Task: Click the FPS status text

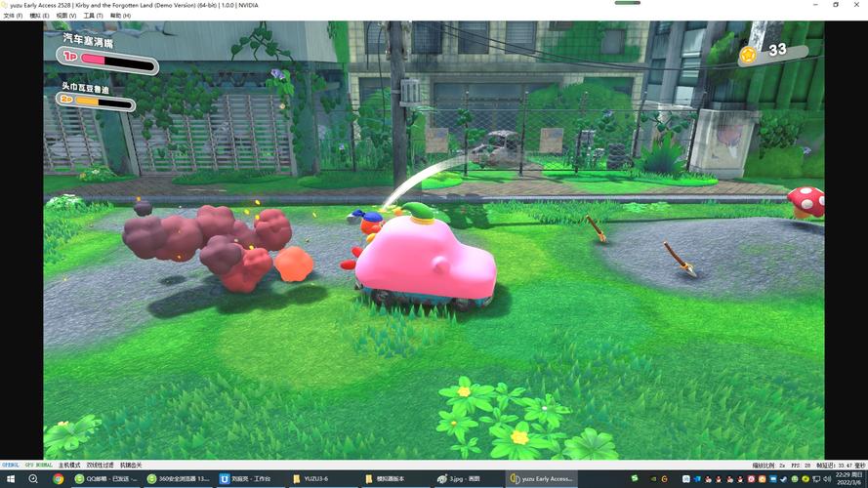Action: click(801, 466)
